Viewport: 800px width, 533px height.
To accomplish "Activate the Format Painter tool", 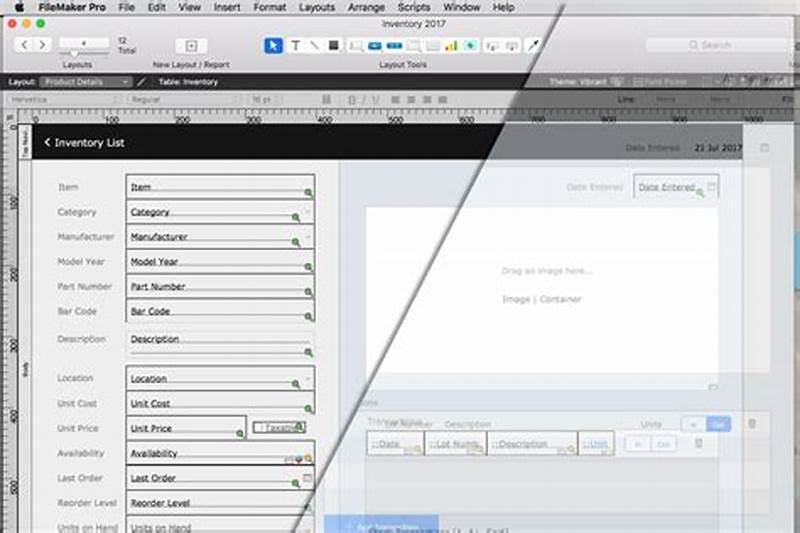I will [x=533, y=46].
